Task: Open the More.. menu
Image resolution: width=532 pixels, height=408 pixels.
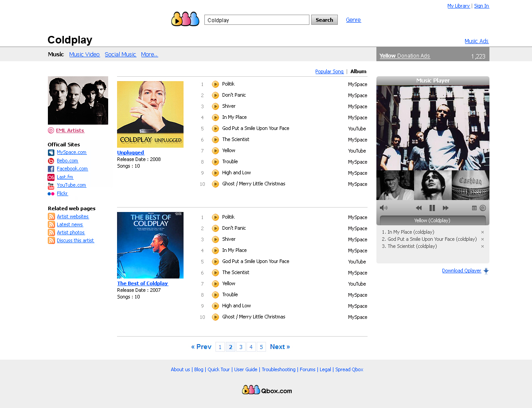Action: coord(149,55)
